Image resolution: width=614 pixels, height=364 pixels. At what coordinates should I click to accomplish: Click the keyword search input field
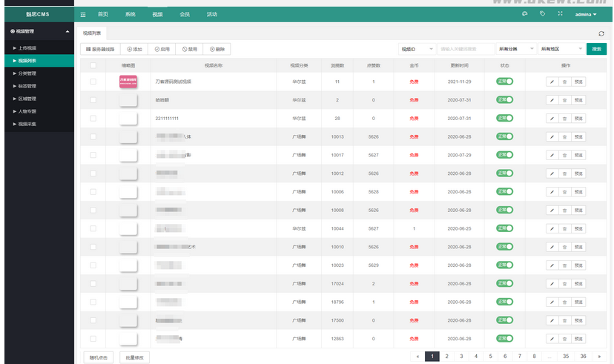click(x=465, y=49)
